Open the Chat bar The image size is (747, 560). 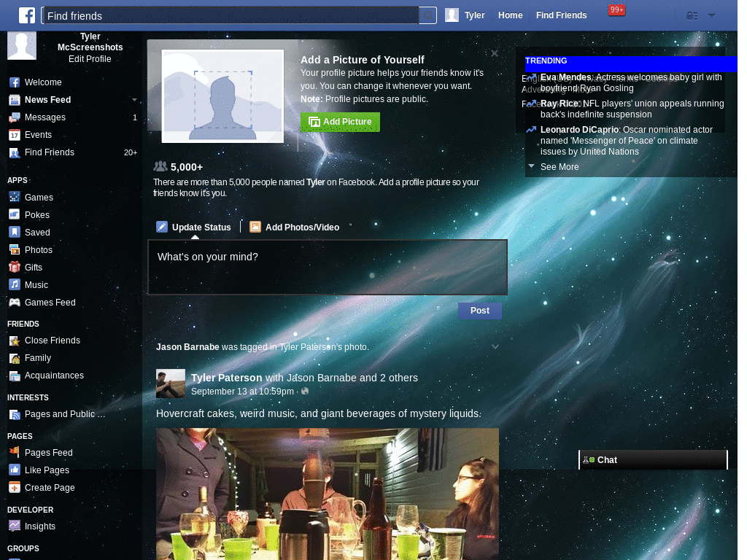(x=653, y=460)
